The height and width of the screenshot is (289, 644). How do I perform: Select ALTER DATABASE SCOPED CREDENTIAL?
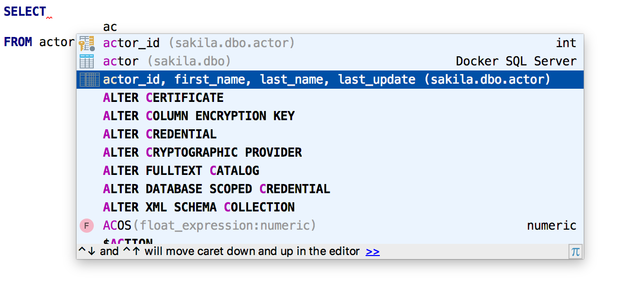pos(217,189)
